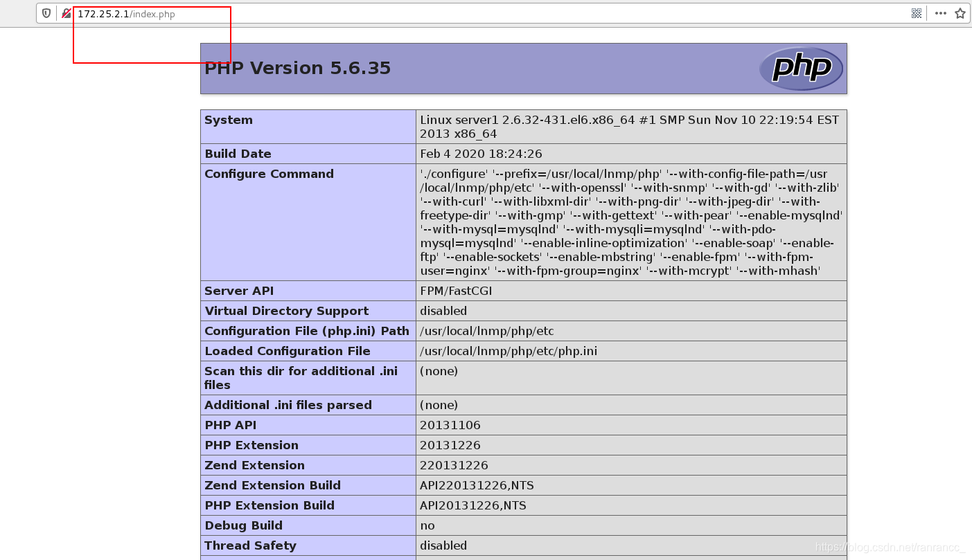Select the 'PHP Extension' label
Viewport: 972px width, 560px height.
pyautogui.click(x=251, y=445)
